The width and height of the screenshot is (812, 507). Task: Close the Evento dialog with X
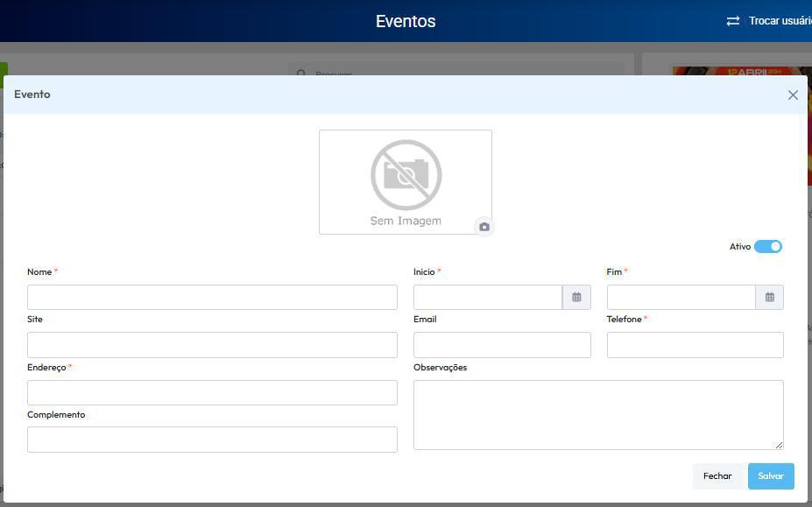click(793, 95)
